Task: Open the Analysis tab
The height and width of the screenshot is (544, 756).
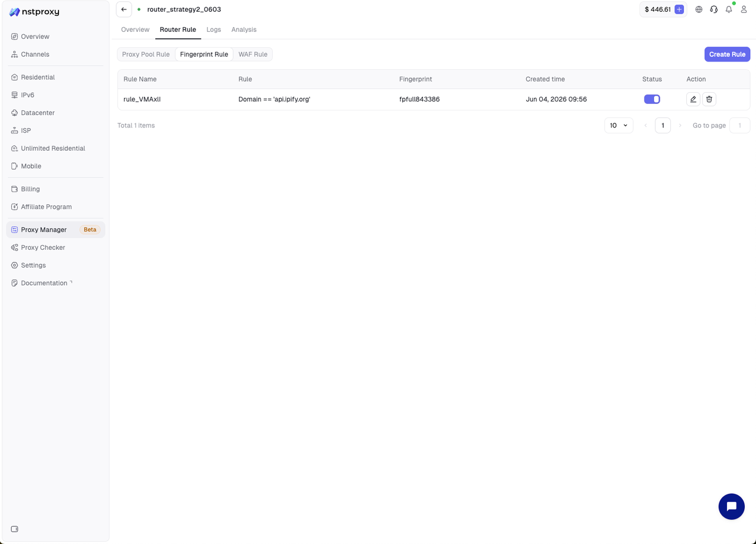Action: pyautogui.click(x=244, y=30)
